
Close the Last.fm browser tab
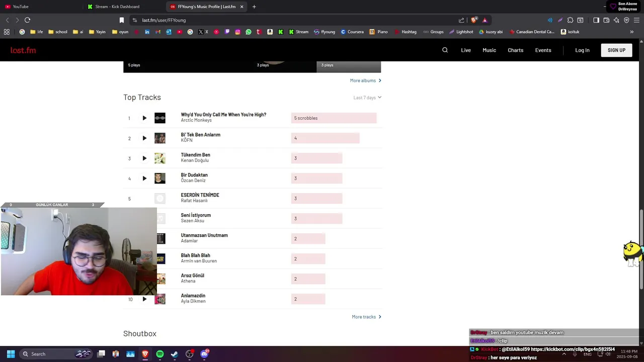(x=242, y=7)
